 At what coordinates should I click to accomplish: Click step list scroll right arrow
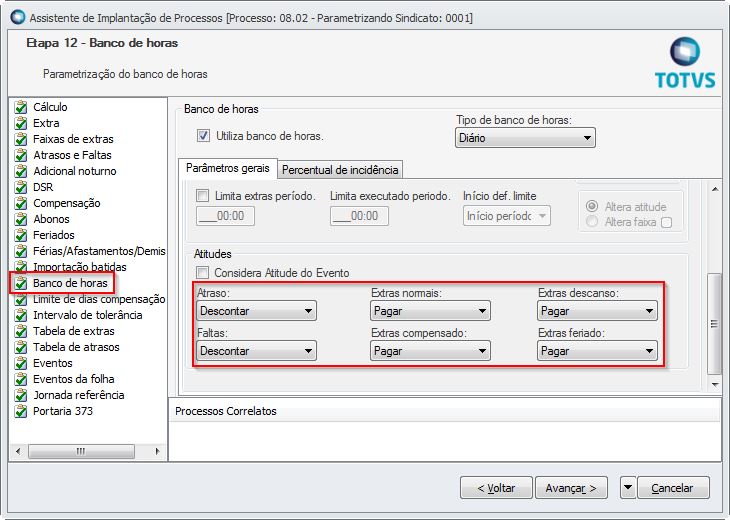click(157, 451)
